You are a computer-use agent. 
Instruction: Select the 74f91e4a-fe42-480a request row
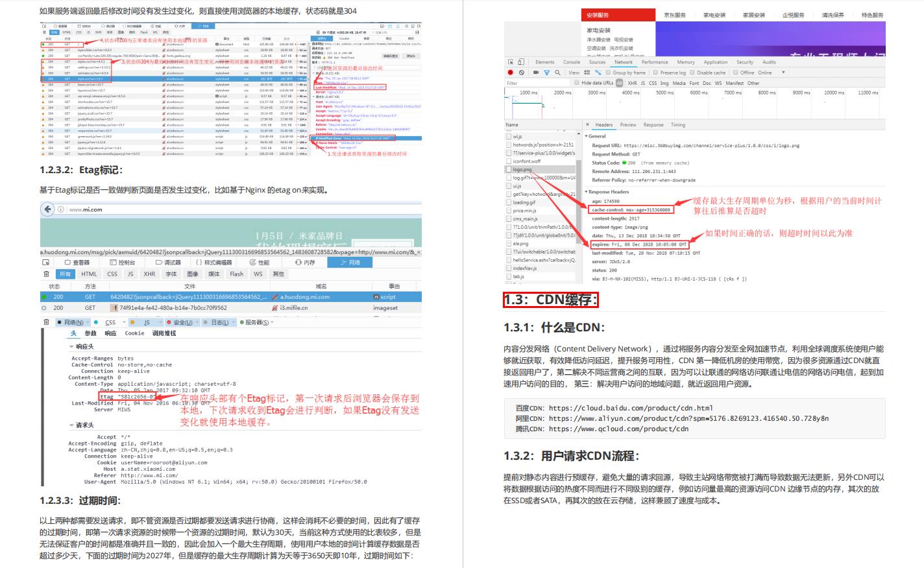(x=231, y=308)
